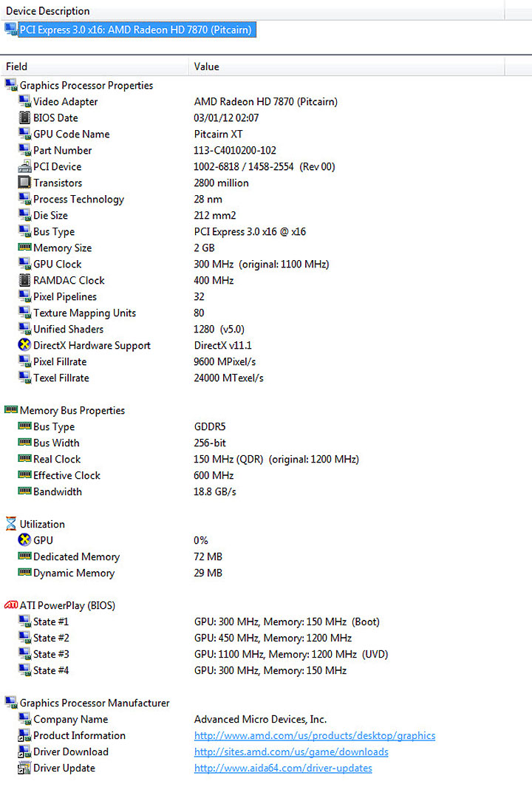
Task: Select the GPU Clock field label
Action: click(57, 264)
